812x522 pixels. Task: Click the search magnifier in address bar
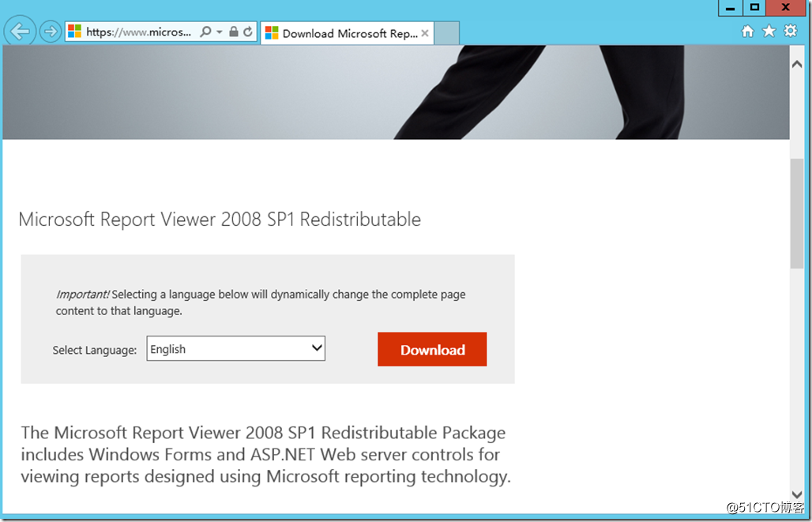point(205,32)
